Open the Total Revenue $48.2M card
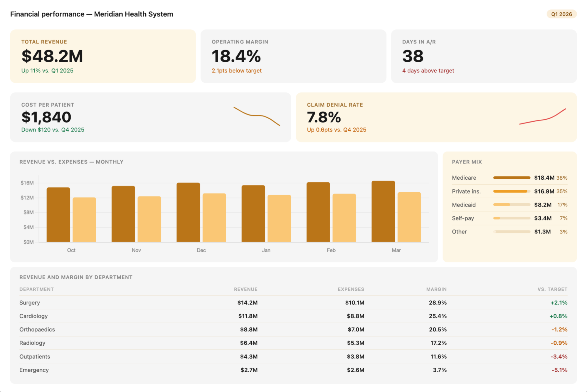Screen dimensions: 587x392 click(103, 56)
